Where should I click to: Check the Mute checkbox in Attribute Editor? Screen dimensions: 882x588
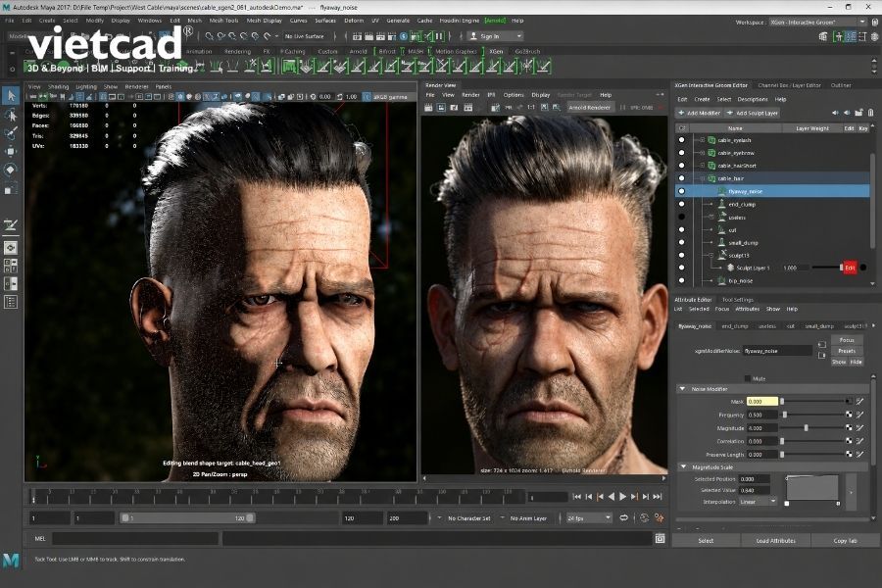748,378
